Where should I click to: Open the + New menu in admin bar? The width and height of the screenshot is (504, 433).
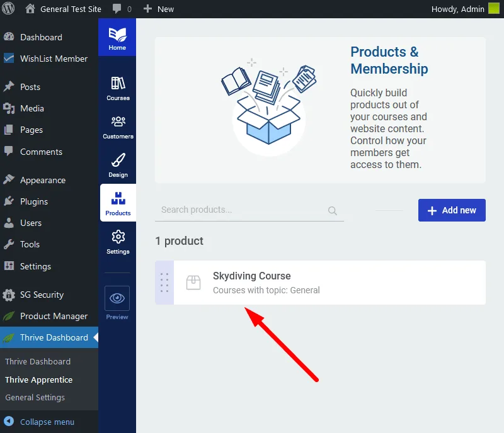tap(156, 9)
